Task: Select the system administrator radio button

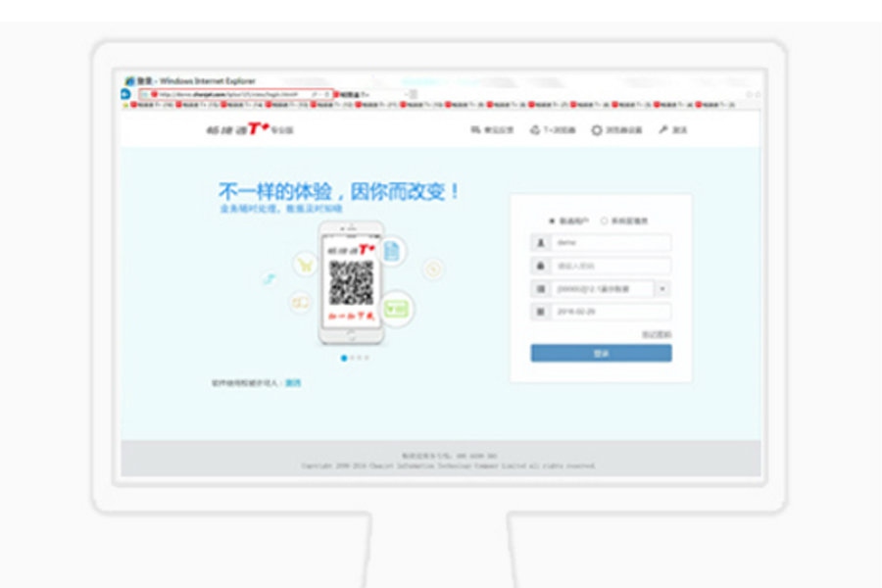Action: pos(604,221)
